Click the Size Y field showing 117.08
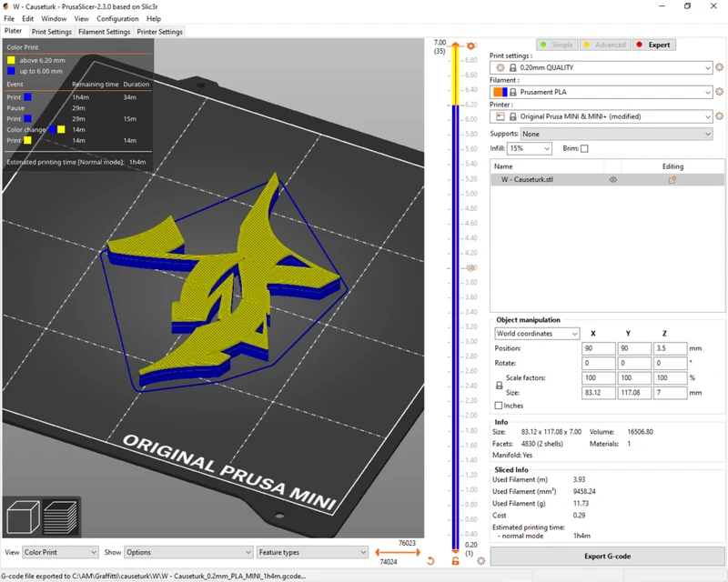This screenshot has width=728, height=582. click(x=634, y=393)
